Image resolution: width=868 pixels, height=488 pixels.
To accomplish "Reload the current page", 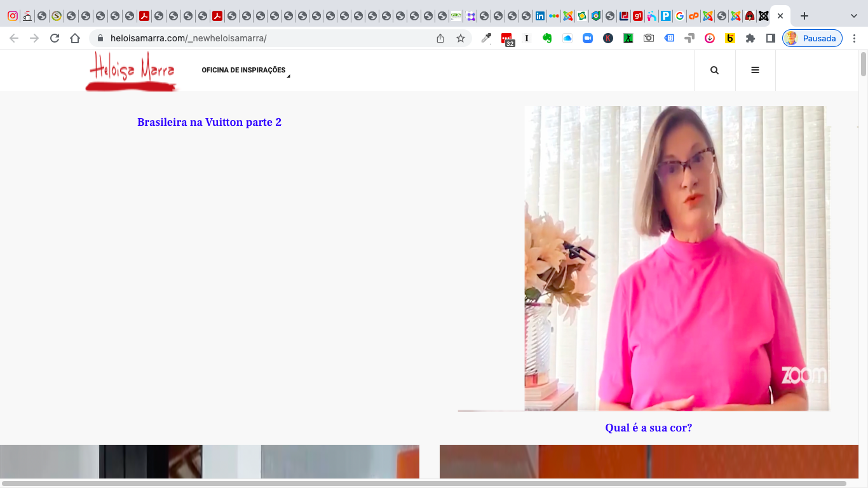I will point(55,38).
